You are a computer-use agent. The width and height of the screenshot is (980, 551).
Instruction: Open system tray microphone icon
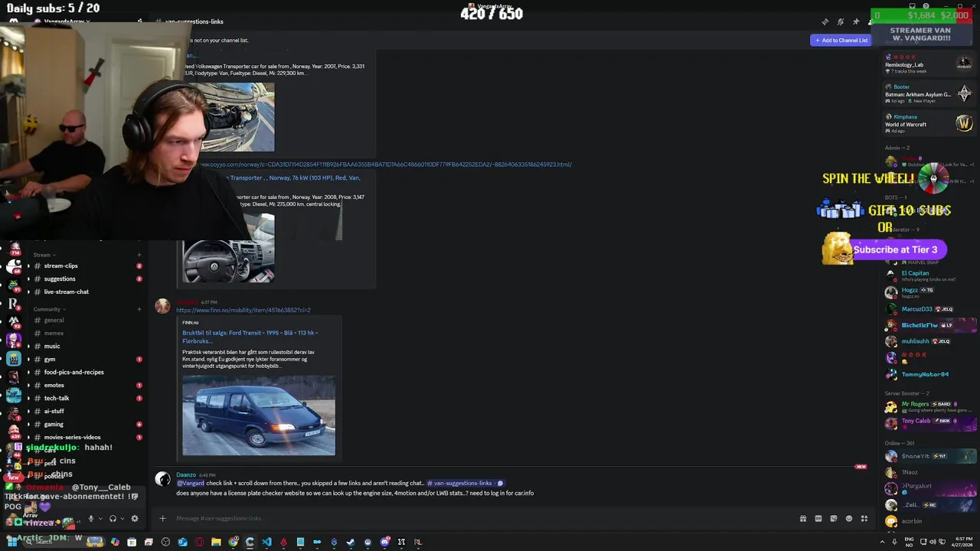click(x=893, y=542)
